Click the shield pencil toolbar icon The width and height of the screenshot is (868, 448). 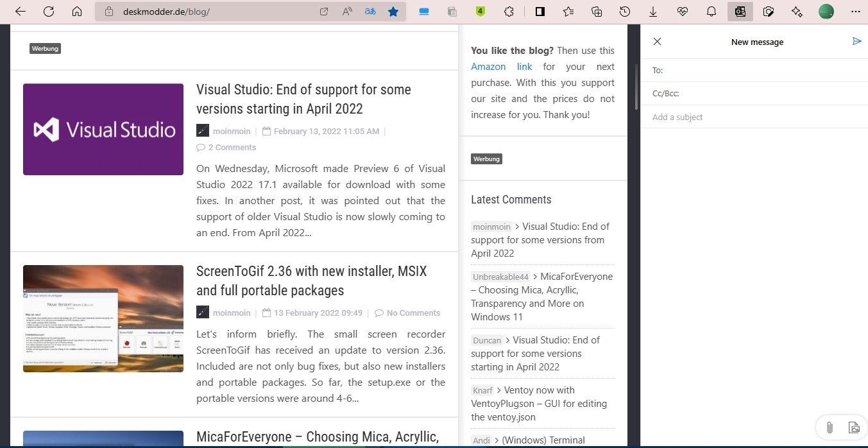coord(769,12)
